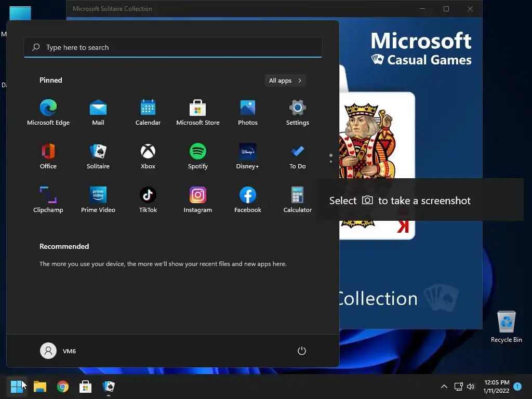Open the volume control tray icon

click(471, 387)
